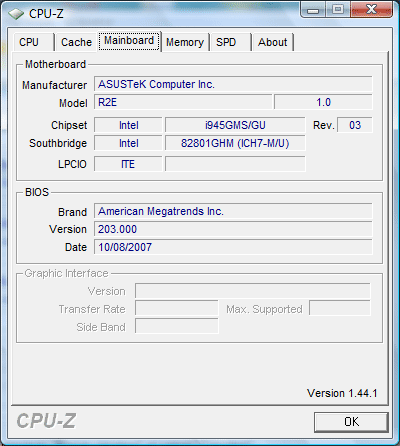400x446 pixels.
Task: Click the LPCIO field showing ITE
Action: (x=128, y=164)
